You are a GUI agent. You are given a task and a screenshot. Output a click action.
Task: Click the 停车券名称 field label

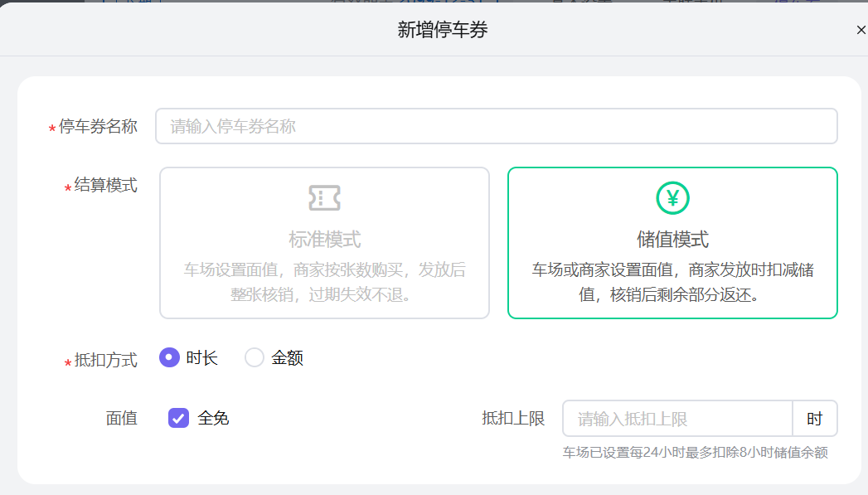click(x=99, y=125)
